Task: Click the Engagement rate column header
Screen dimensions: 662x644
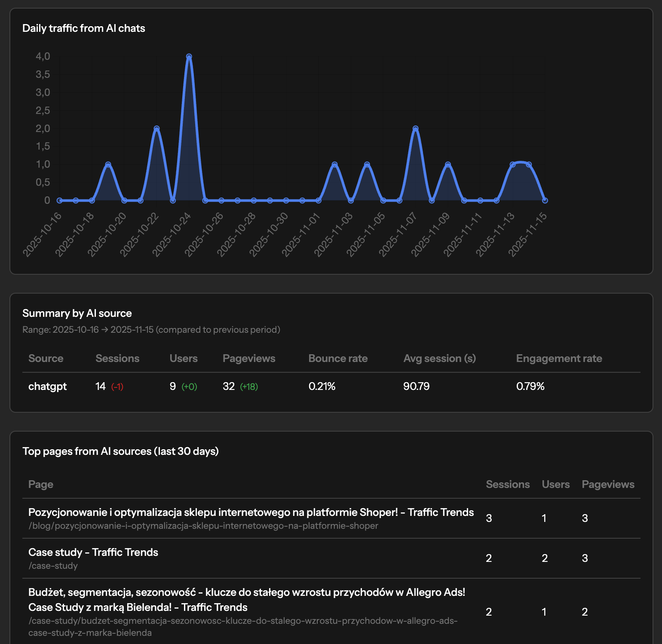Action: tap(559, 359)
